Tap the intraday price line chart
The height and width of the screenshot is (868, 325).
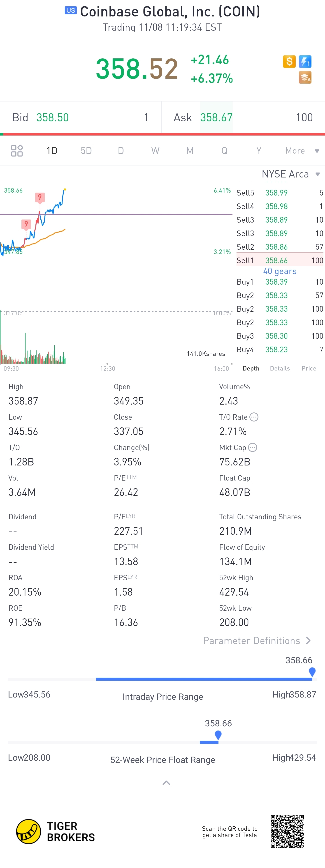pos(33,222)
